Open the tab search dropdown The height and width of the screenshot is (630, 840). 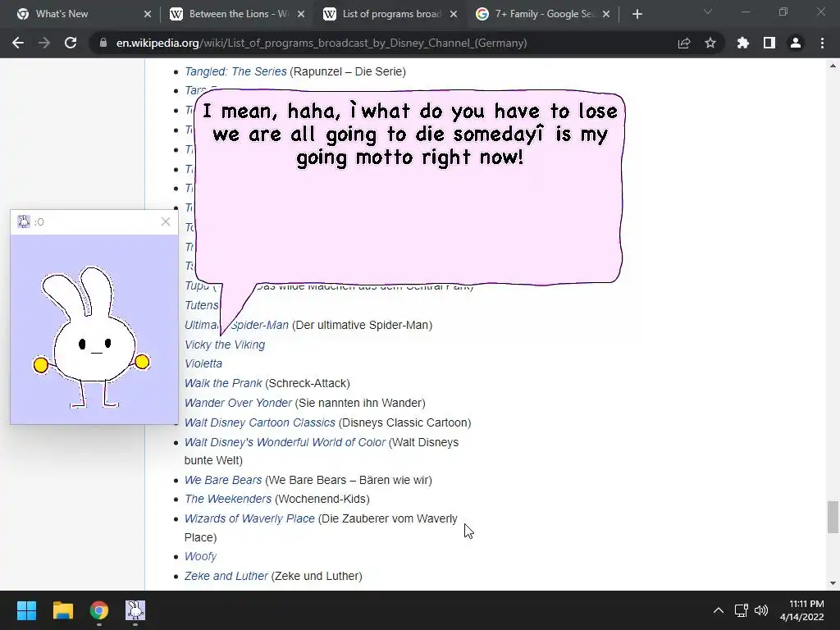point(708,11)
